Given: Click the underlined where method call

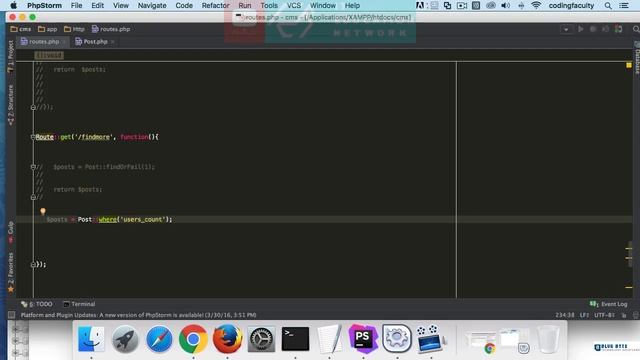Looking at the screenshot, I should click(x=107, y=220).
